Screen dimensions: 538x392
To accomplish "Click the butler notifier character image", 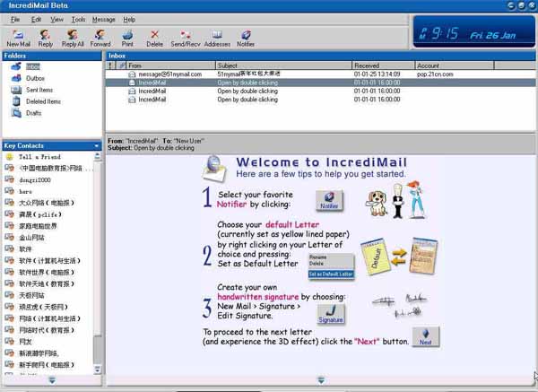I will tap(397, 202).
